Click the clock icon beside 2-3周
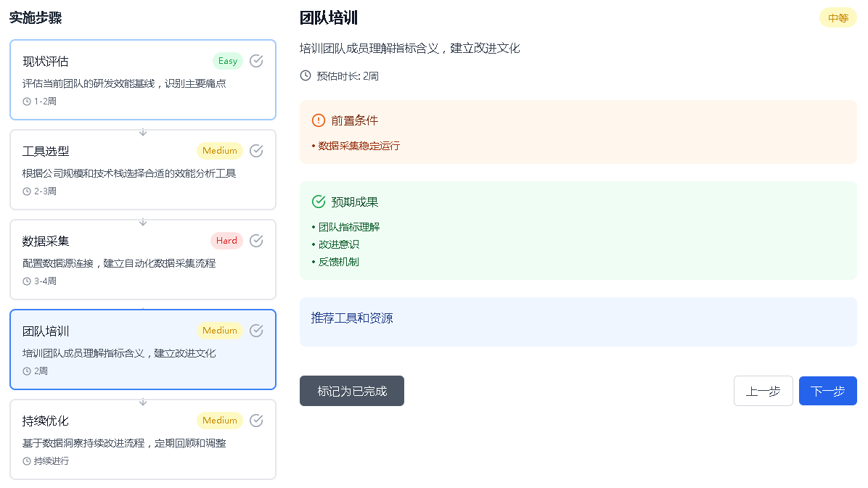Screen dimensions: 868x488 (27, 191)
